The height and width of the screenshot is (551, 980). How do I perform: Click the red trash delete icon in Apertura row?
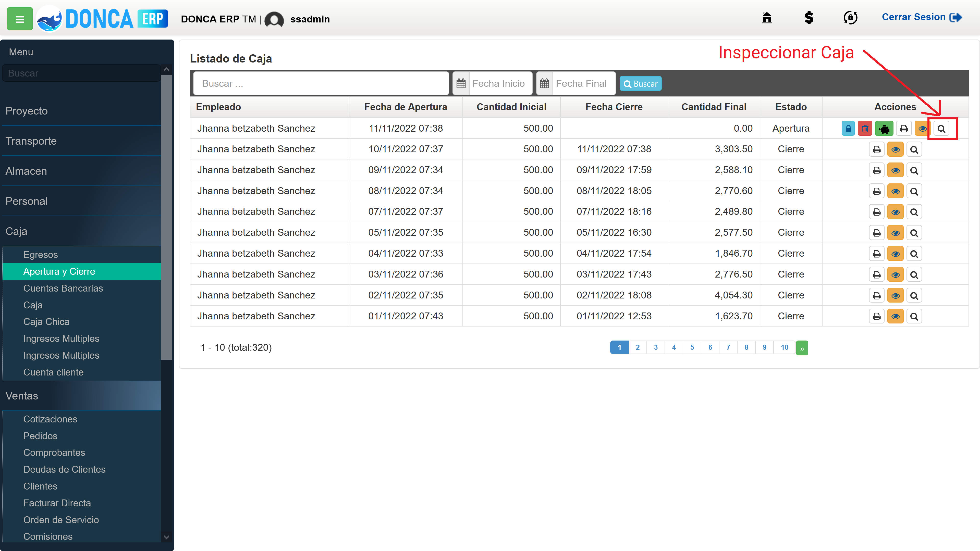(865, 129)
